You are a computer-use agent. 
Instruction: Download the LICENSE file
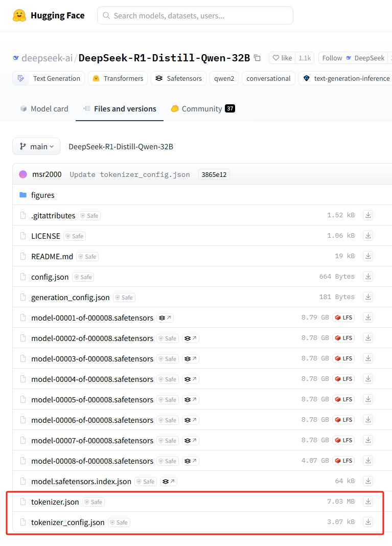[x=368, y=236]
